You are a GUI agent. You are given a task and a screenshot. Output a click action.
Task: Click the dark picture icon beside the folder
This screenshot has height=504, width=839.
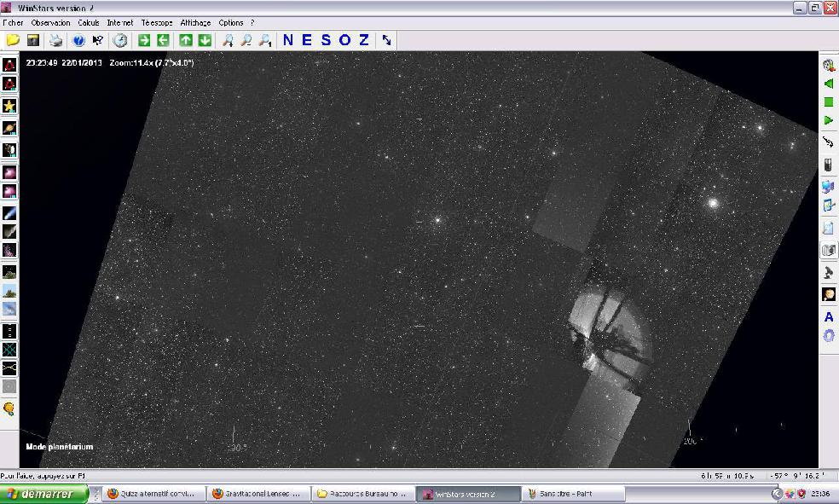(33, 40)
